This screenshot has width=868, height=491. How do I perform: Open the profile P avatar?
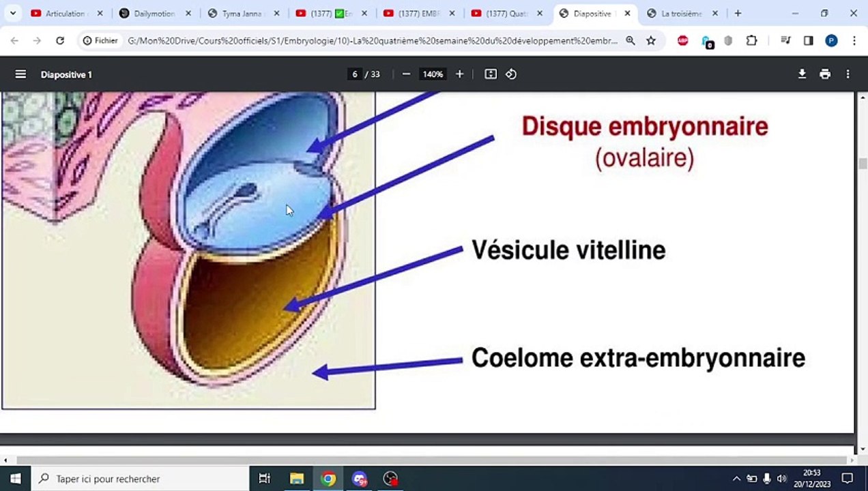click(831, 41)
